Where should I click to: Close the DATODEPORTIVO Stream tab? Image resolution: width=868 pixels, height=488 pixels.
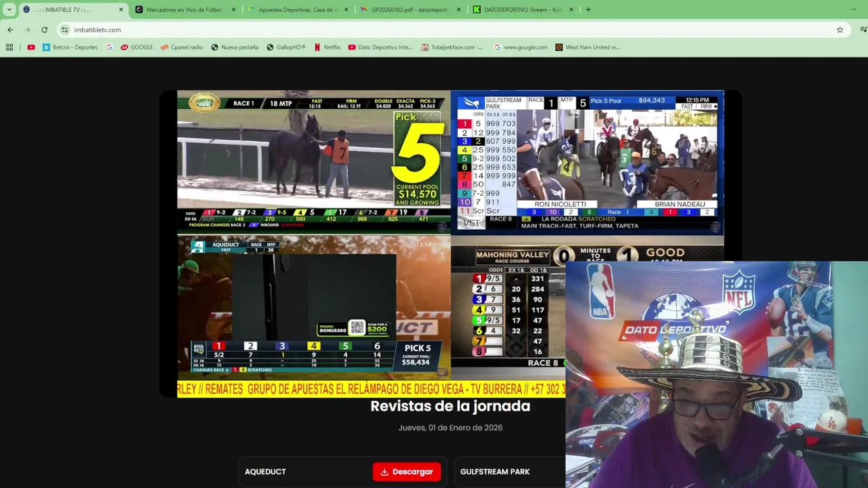coord(571,9)
